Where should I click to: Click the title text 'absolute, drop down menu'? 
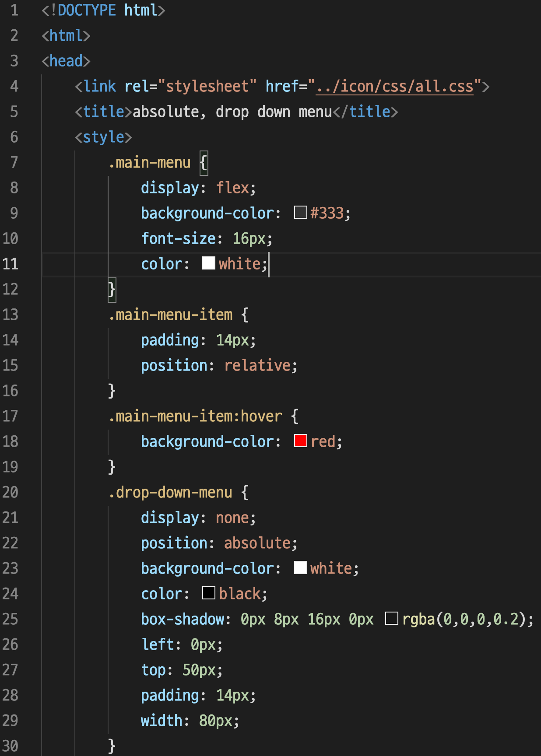(x=232, y=112)
